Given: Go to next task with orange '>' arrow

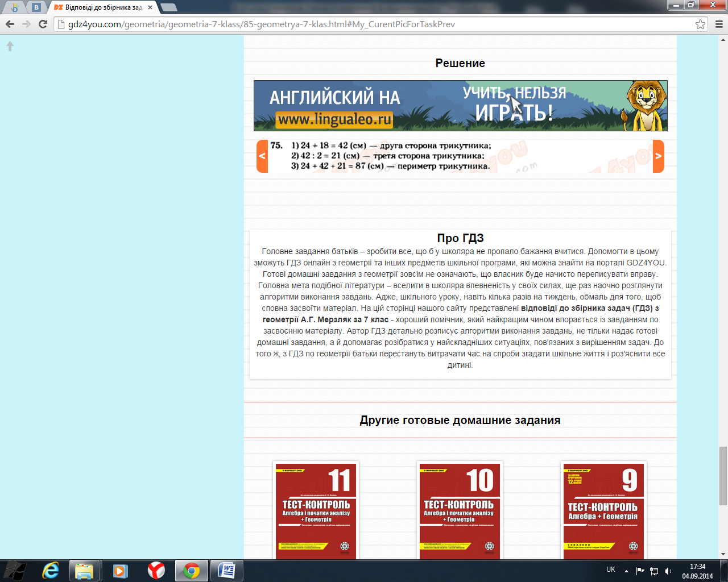Looking at the screenshot, I should (659, 156).
